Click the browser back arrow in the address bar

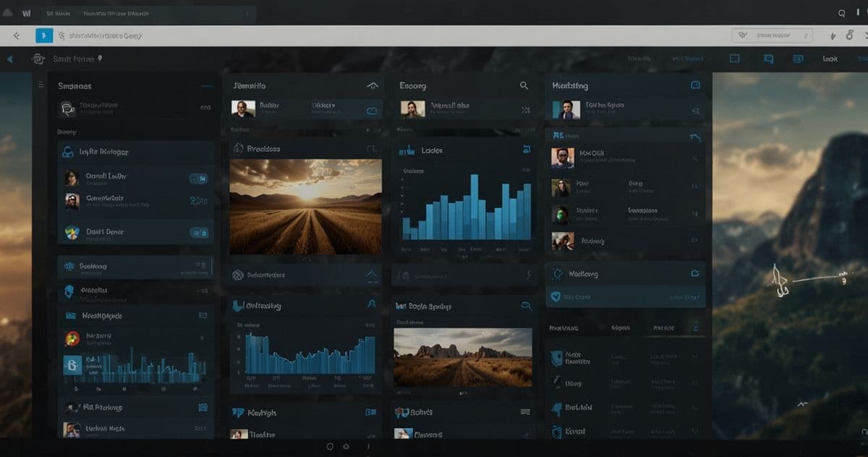(17, 35)
